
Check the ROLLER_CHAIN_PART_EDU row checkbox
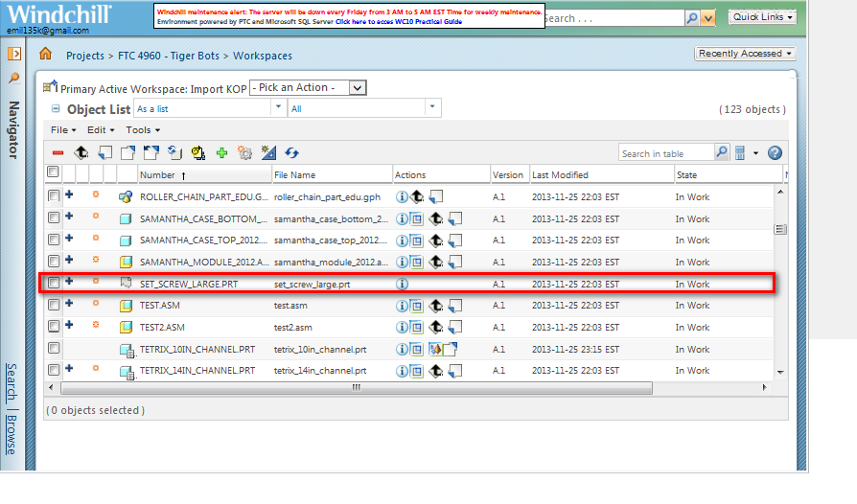pyautogui.click(x=54, y=195)
